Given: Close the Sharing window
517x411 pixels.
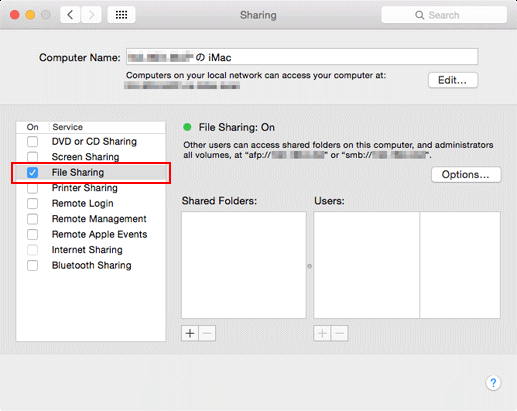Looking at the screenshot, I should click(x=15, y=15).
